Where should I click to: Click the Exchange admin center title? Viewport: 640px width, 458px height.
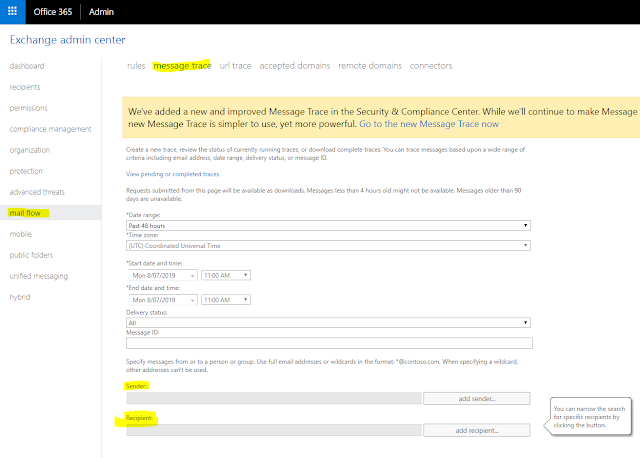[68, 40]
